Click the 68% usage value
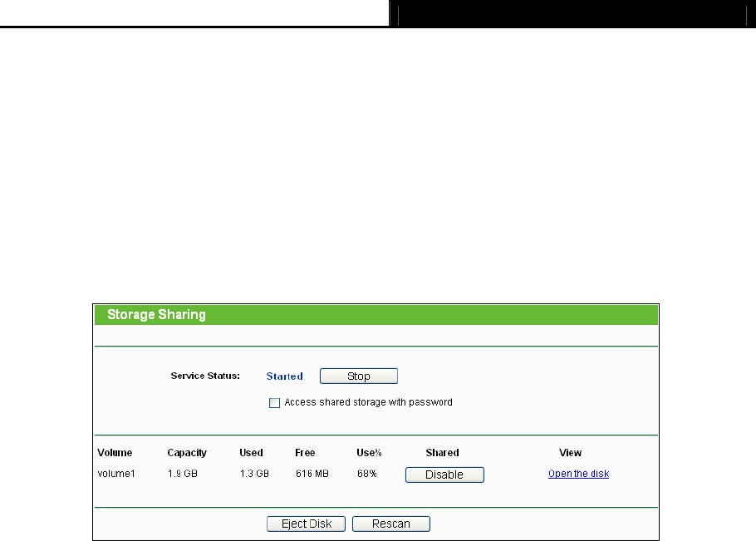 click(x=367, y=474)
